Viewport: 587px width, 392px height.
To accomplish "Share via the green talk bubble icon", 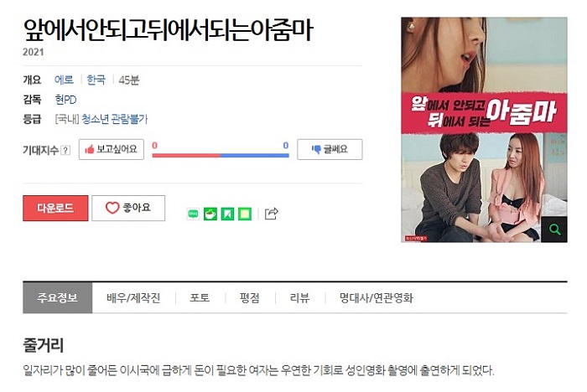I will pos(193,214).
